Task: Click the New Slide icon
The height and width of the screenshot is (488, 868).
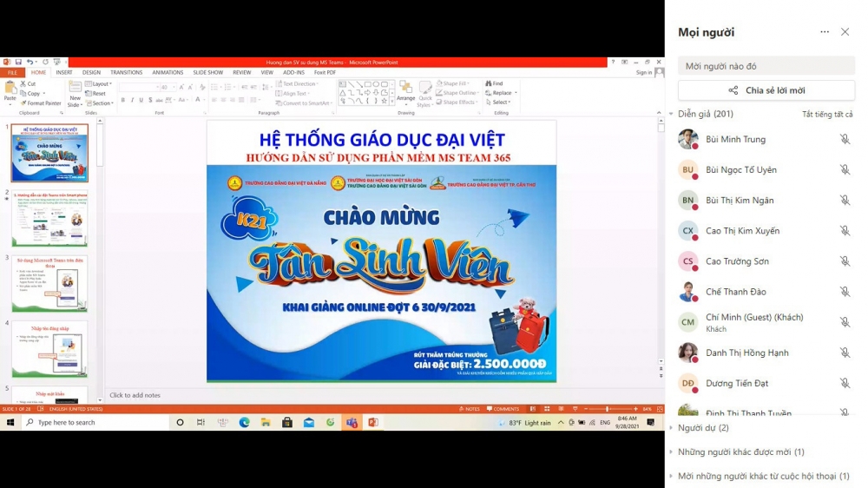Action: 76,91
